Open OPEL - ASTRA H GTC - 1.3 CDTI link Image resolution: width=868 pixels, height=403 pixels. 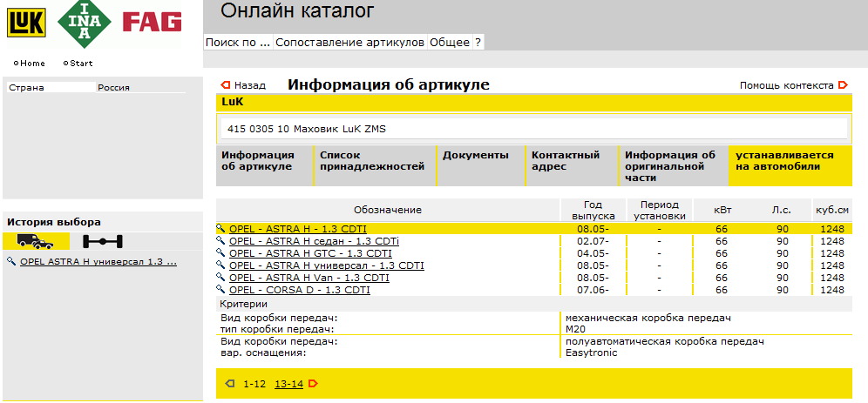pos(310,253)
